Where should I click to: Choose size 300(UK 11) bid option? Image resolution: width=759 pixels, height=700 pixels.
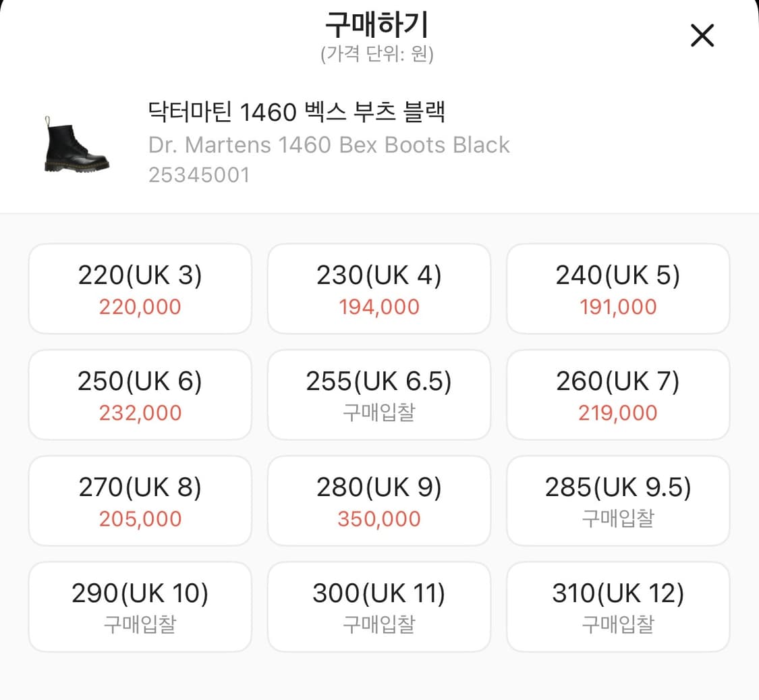(378, 606)
